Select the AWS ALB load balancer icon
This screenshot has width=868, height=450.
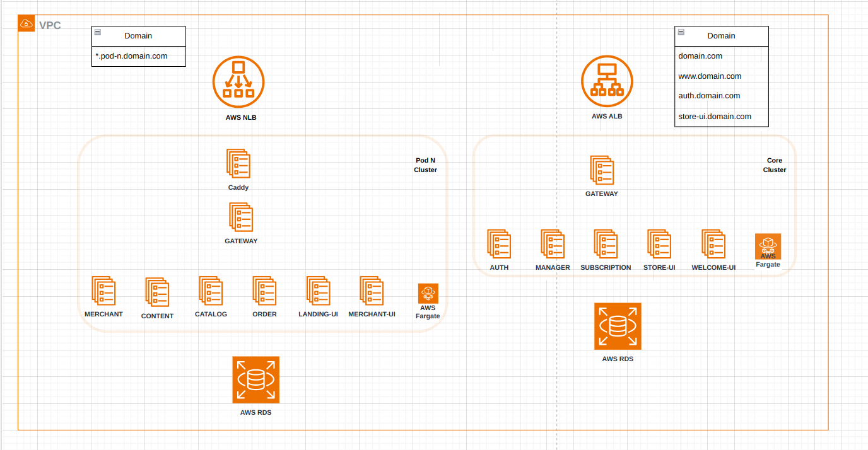(607, 81)
